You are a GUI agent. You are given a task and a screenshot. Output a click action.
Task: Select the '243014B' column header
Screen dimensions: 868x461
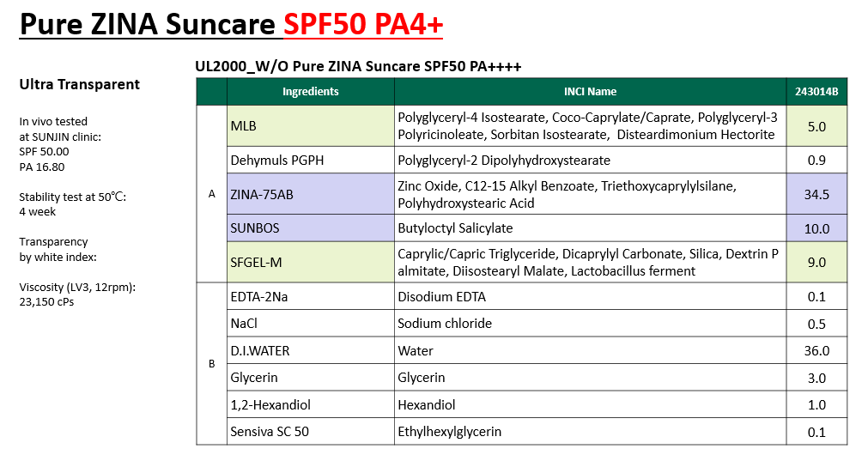pos(816,92)
